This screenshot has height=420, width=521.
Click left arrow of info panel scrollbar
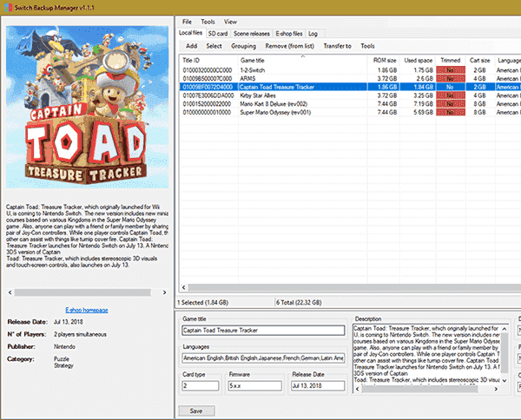[10, 292]
